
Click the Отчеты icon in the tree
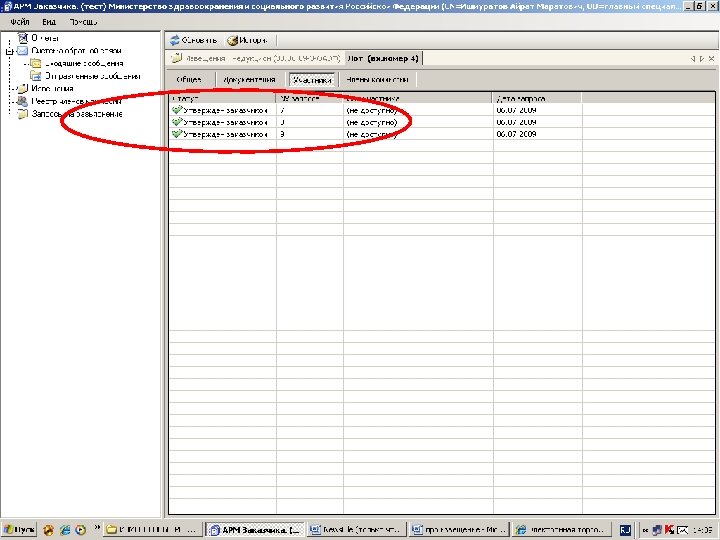[22, 38]
